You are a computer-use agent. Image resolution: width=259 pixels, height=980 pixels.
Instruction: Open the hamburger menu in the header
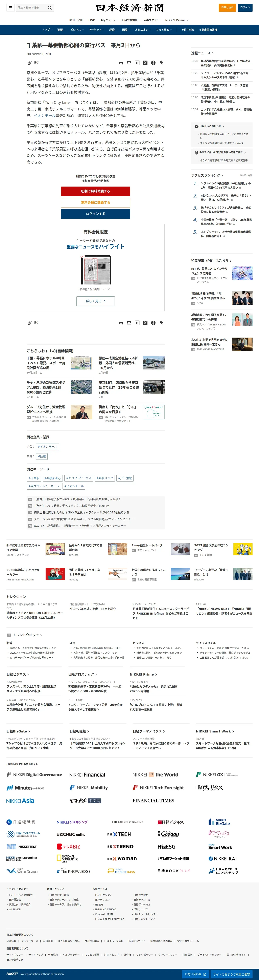(10, 8)
